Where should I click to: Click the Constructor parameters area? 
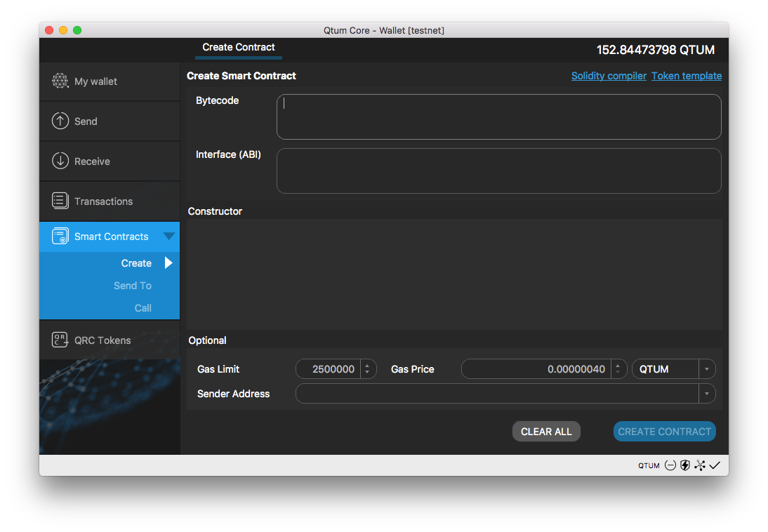pos(454,274)
